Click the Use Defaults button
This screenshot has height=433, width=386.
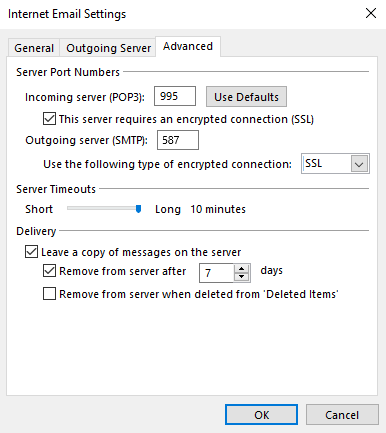[246, 97]
